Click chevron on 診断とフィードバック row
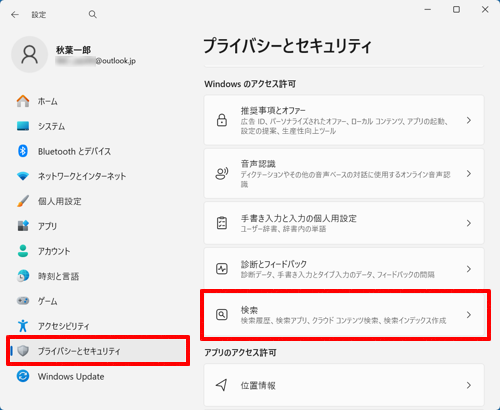The image size is (500, 410). (469, 269)
